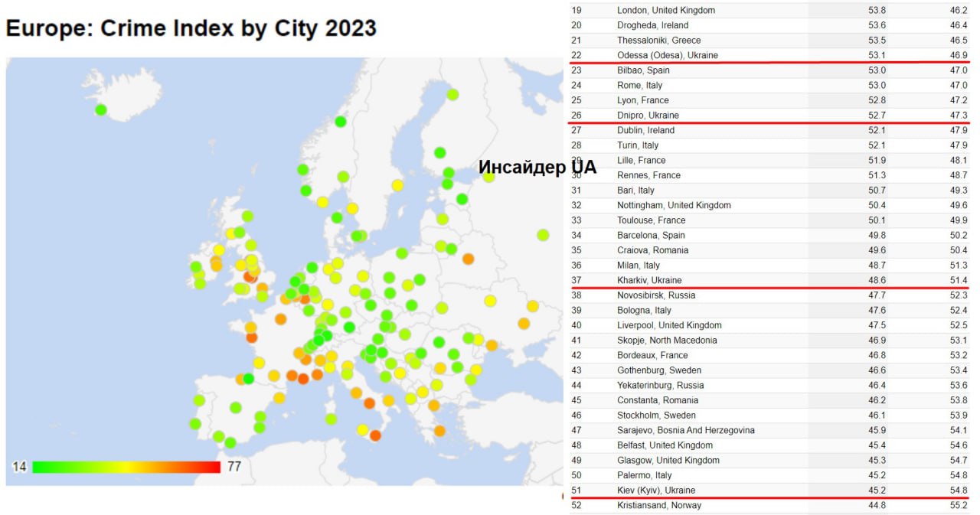Select the northernmost green marker in Scandinavia

point(452,95)
